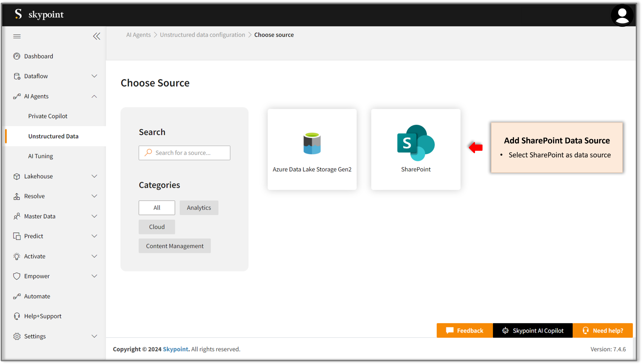Screen dimensions: 642x364
Task: Toggle the All category filter
Action: [x=156, y=208]
